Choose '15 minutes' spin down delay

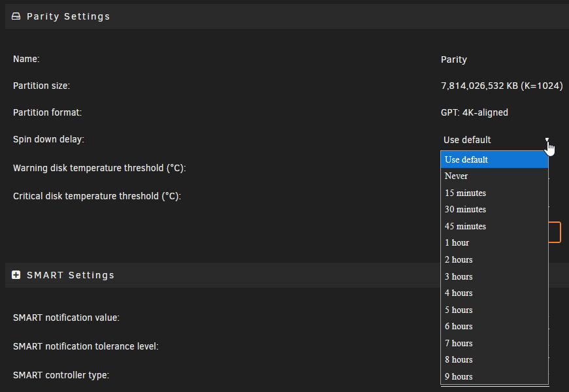coord(495,193)
